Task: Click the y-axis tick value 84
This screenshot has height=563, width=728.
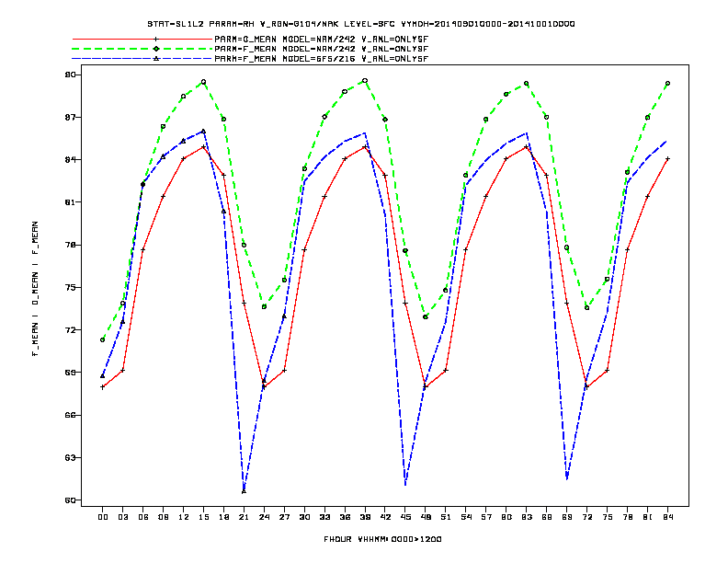Action: pos(70,160)
